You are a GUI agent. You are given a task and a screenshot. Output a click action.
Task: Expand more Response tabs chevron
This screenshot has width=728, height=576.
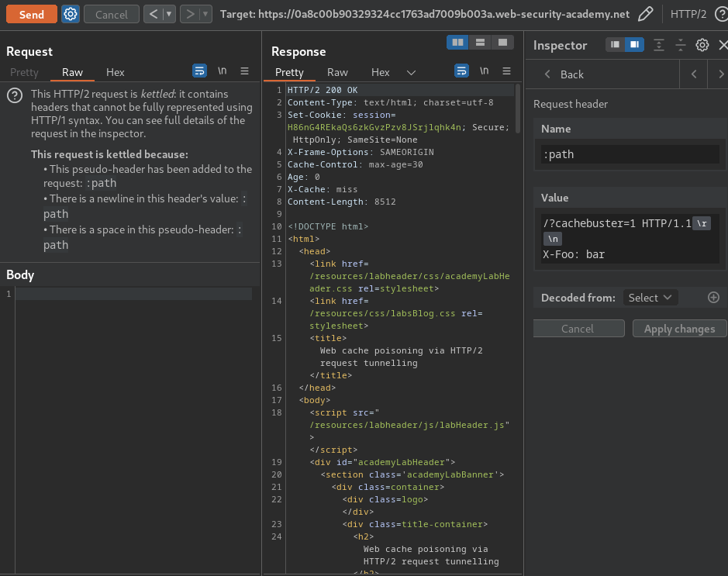coord(412,73)
